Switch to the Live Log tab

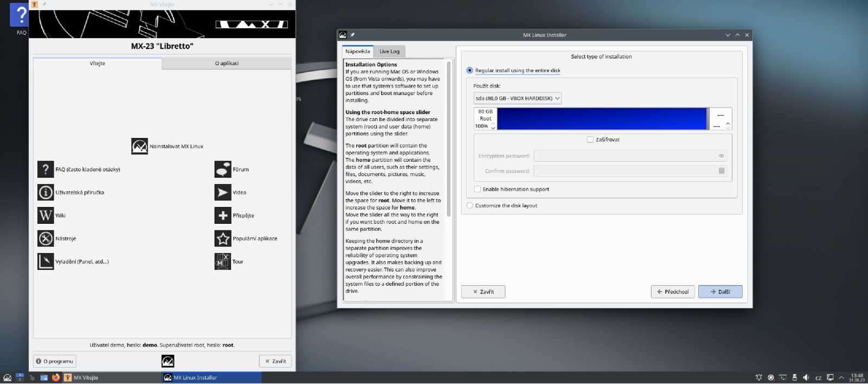coord(390,52)
